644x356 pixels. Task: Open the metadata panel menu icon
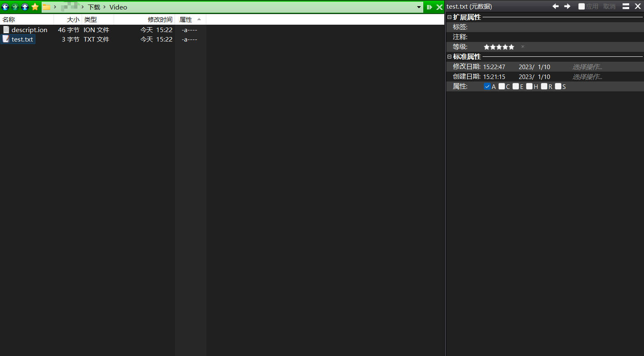coord(625,7)
